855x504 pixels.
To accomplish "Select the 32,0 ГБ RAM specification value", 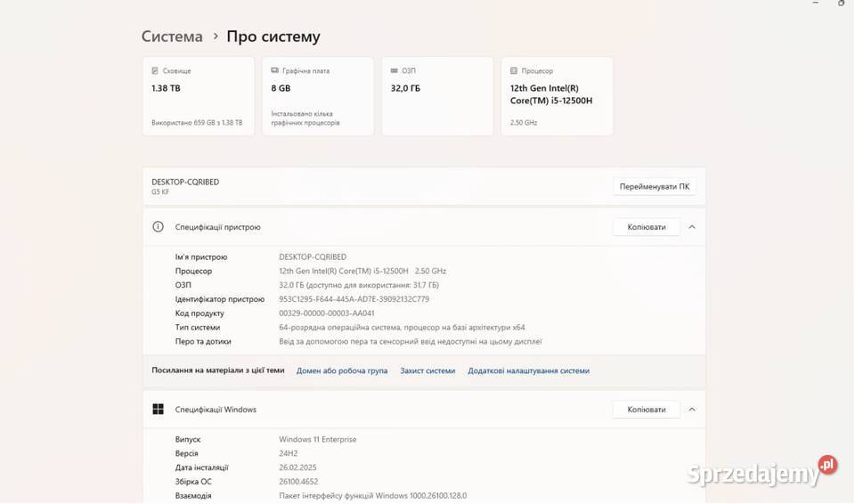I will pyautogui.click(x=359, y=285).
